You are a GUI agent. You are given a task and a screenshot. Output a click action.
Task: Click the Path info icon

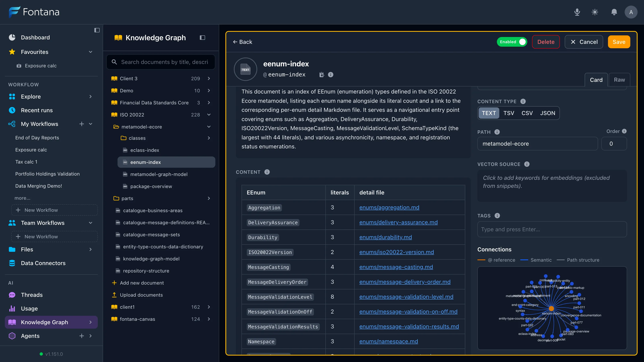click(497, 132)
